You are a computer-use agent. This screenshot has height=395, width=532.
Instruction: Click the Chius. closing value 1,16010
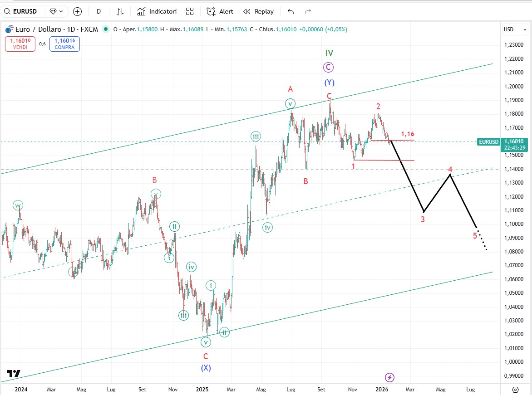pos(286,29)
